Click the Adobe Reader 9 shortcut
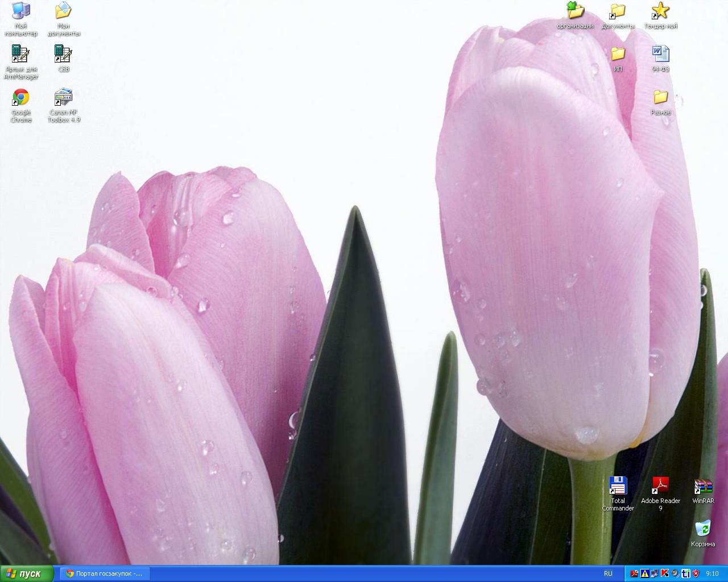This screenshot has width=728, height=582. 660,487
